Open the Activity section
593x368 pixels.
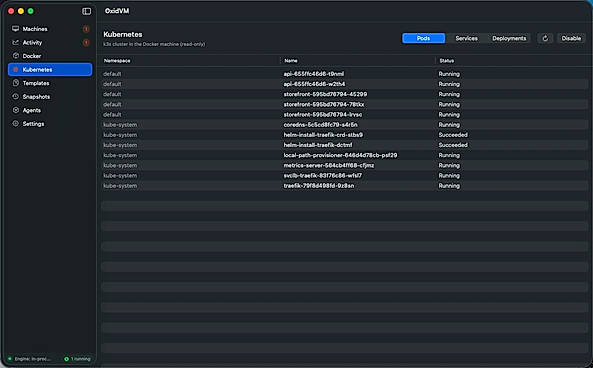pos(50,42)
